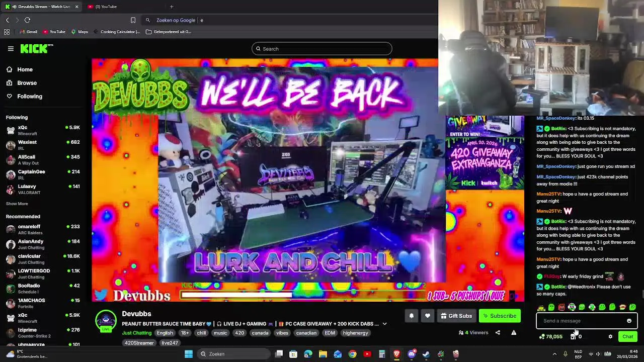The image size is (644, 362).
Task: Open Chrome from taskbar
Action: tap(352, 354)
